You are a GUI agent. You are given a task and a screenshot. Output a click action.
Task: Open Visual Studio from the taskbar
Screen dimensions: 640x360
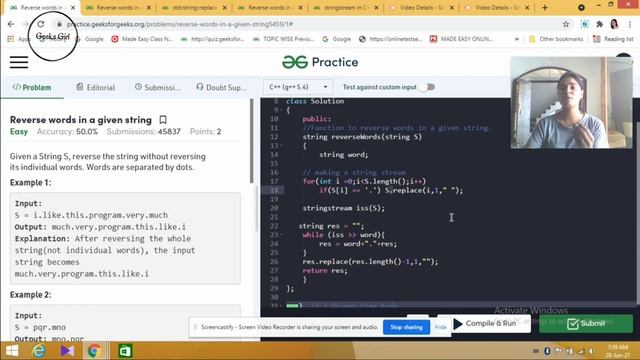tap(67, 351)
